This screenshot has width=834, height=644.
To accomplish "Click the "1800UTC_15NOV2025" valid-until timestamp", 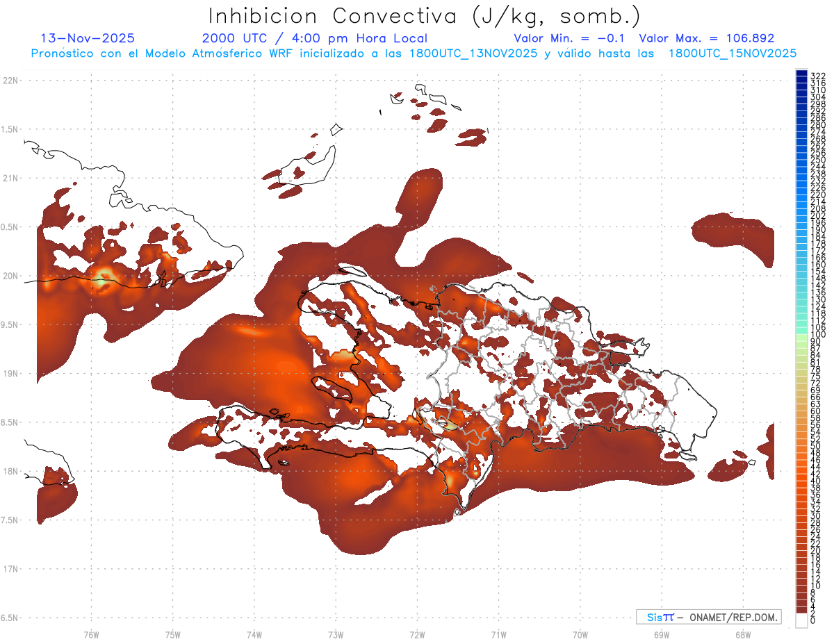I will click(x=733, y=53).
